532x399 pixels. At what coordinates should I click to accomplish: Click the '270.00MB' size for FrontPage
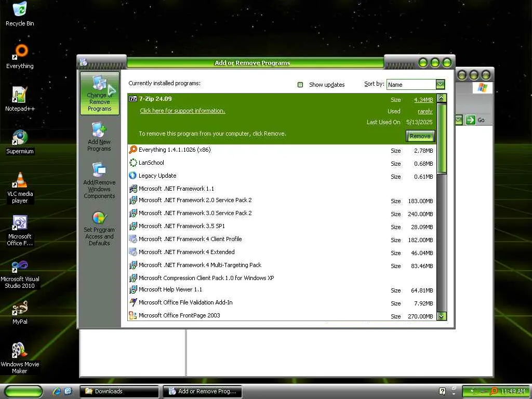point(420,316)
